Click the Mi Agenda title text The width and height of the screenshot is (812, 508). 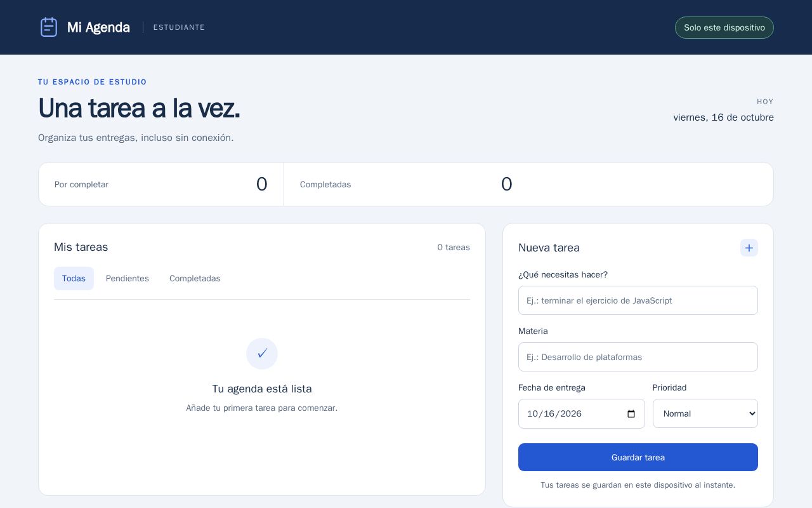point(98,27)
